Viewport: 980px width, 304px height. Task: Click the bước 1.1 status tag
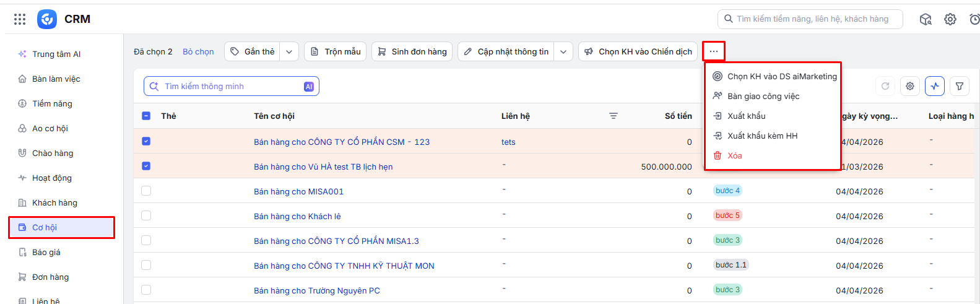731,265
